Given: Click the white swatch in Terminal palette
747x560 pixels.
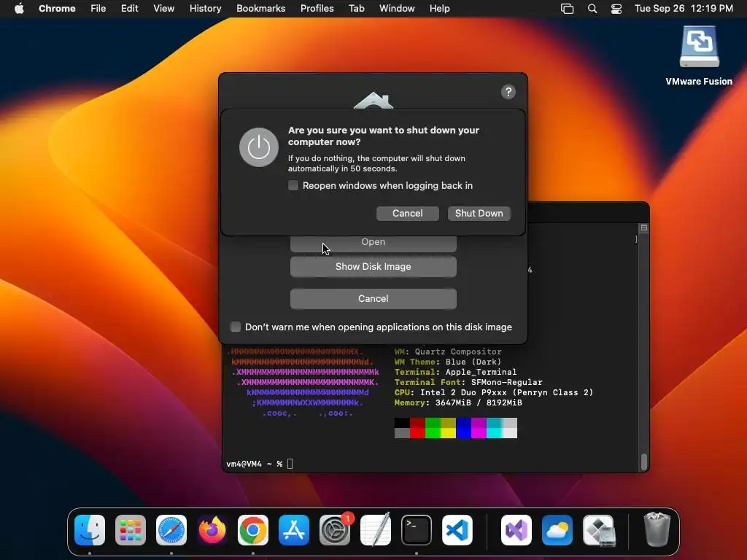Looking at the screenshot, I should click(x=509, y=433).
